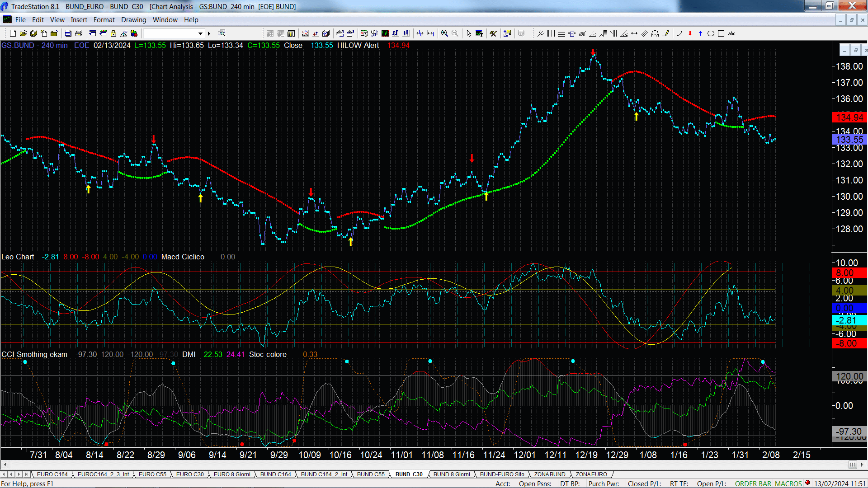
Task: Switch to the ZONA EURO tab
Action: [591, 474]
